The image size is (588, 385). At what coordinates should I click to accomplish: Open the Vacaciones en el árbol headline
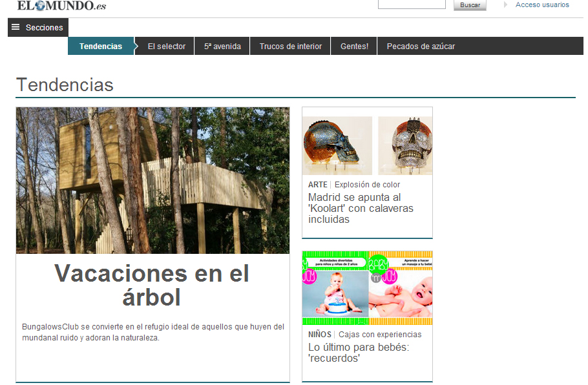coord(152,285)
